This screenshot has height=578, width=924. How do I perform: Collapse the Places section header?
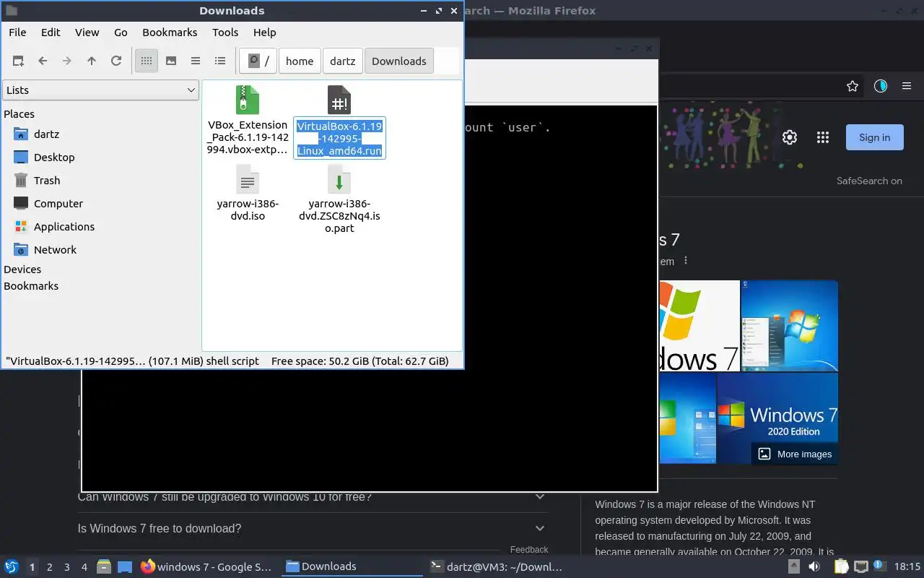[19, 114]
